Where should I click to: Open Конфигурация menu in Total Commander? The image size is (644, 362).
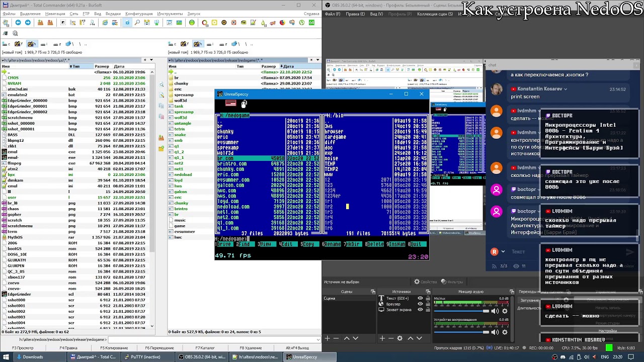(x=139, y=14)
